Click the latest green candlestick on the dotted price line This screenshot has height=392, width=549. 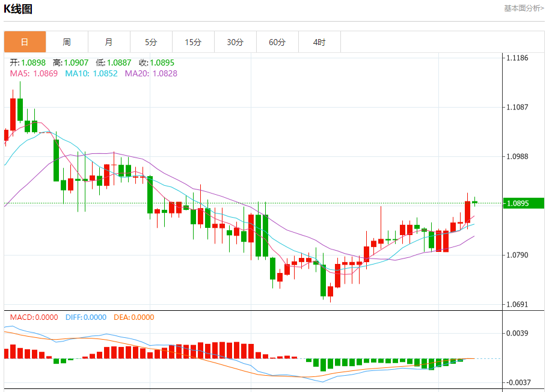(475, 202)
